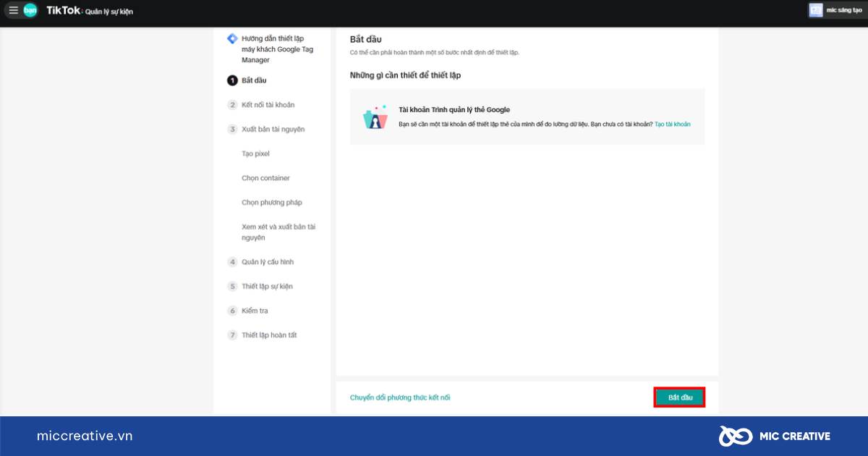Screen dimensions: 868x456
Task: Open the account avatar icon
Action: 816,10
